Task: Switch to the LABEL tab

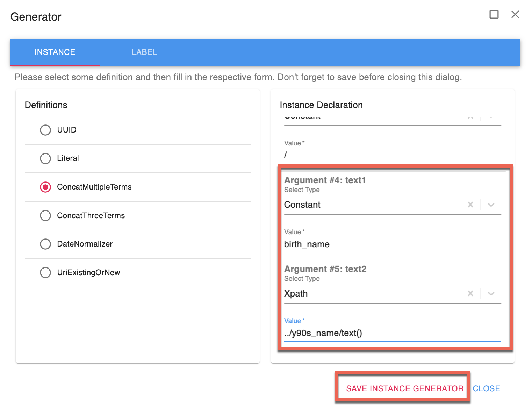Action: click(144, 52)
